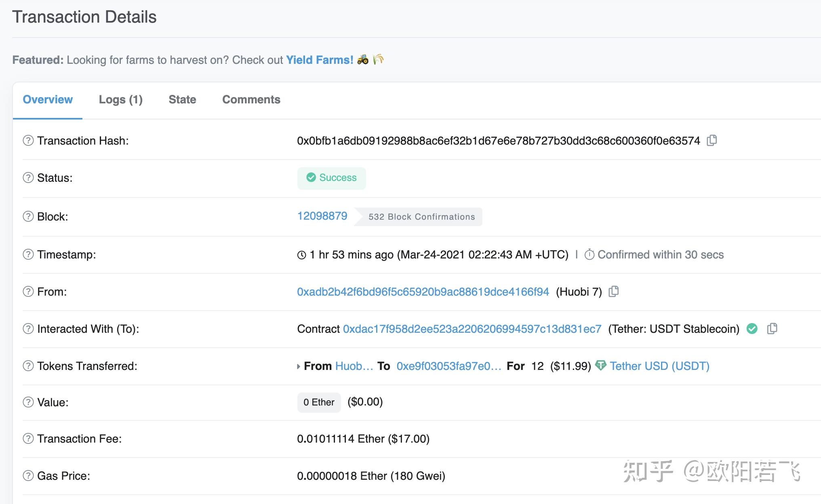The image size is (821, 504).
Task: Click the copy icon next to From address
Action: click(x=617, y=291)
